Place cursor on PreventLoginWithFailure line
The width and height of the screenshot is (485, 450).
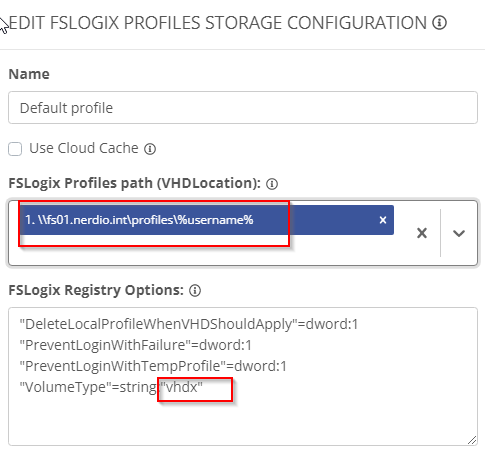click(135, 345)
